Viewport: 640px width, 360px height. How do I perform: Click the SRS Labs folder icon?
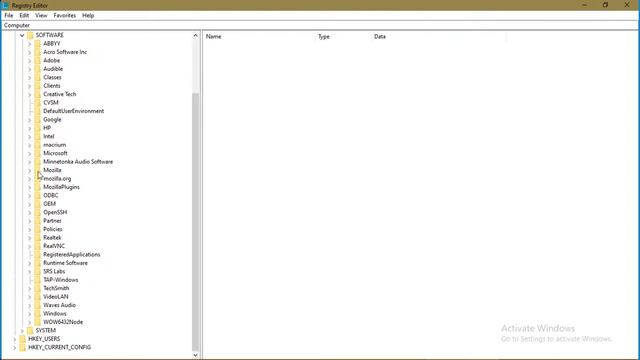(38, 271)
